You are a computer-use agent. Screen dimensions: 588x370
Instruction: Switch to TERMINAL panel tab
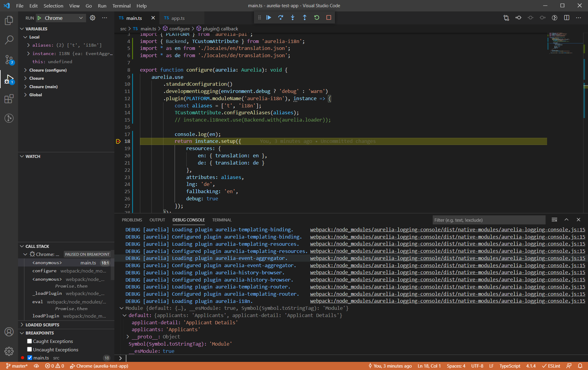click(222, 220)
